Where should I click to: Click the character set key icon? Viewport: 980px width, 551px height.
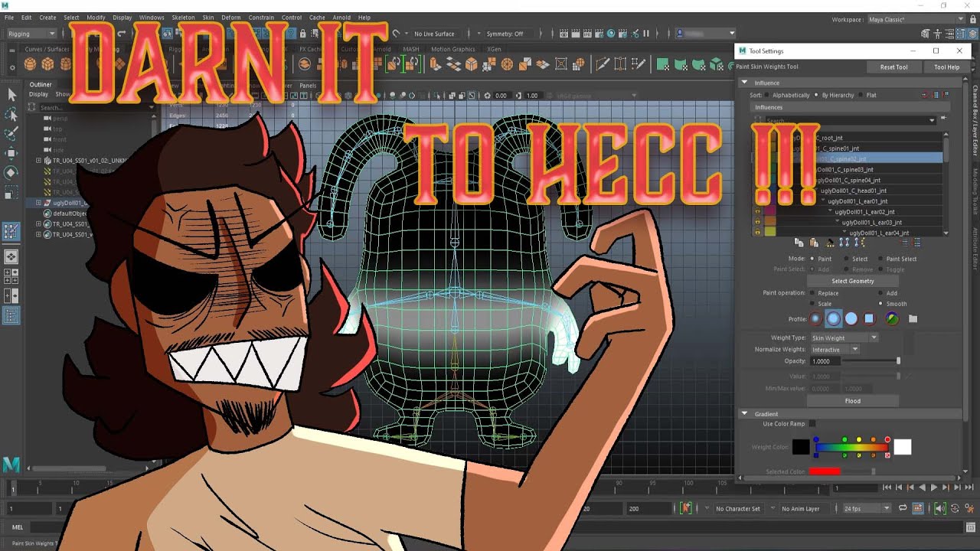(x=687, y=508)
